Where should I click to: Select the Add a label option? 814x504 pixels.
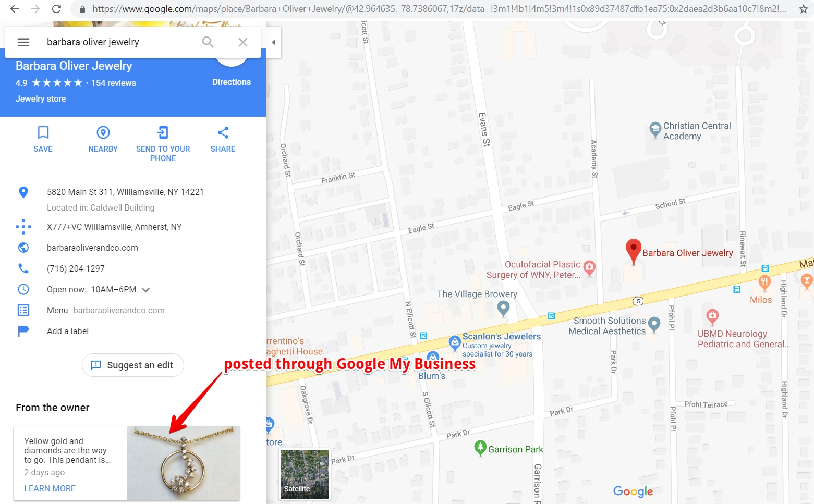(x=68, y=331)
